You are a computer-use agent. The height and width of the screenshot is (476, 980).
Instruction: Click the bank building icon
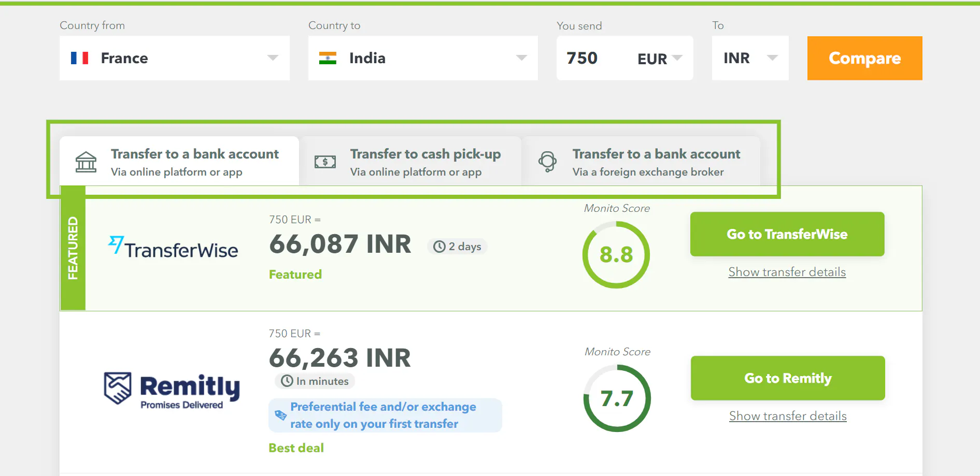coord(86,162)
